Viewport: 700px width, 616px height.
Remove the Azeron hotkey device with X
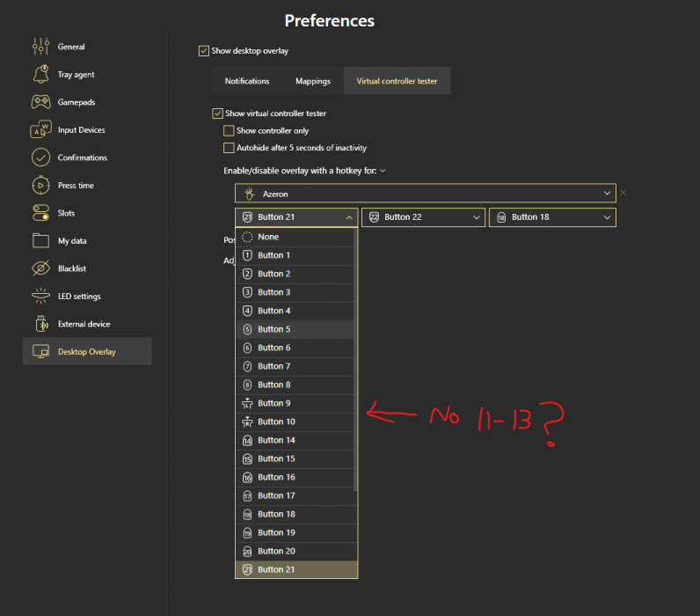point(623,193)
